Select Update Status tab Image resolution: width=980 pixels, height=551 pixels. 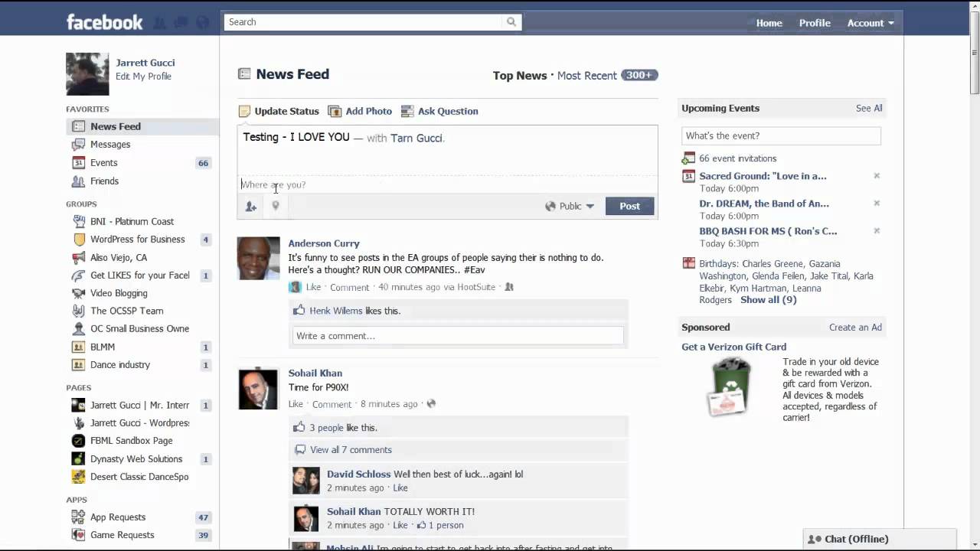point(279,112)
